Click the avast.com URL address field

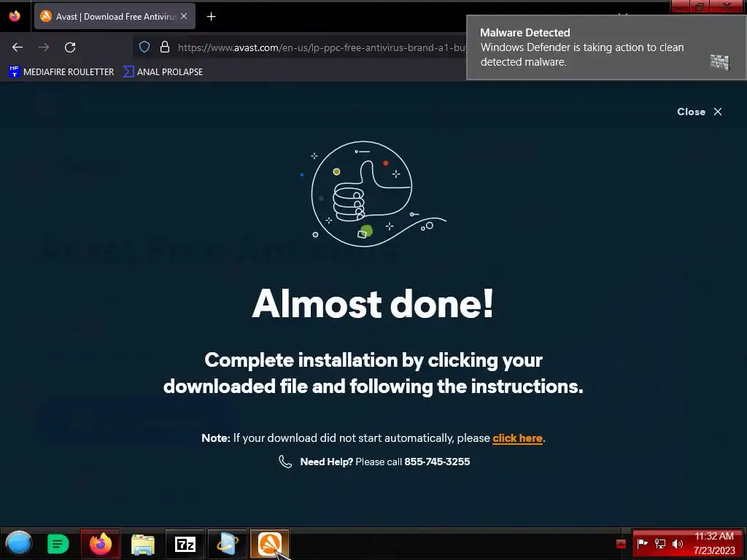coord(322,47)
